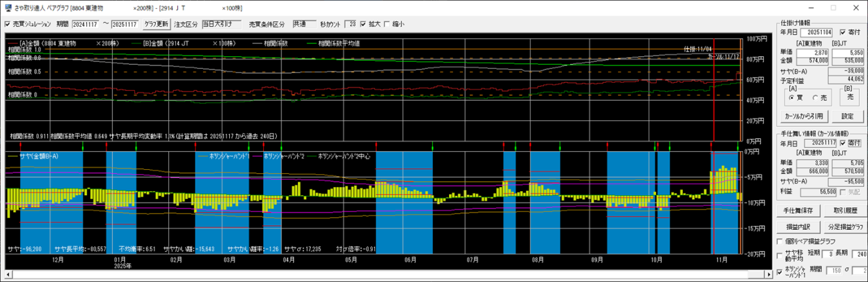The height and width of the screenshot is (282, 868).
Task: Select the 売 radio button under [A]
Action: pos(815,98)
